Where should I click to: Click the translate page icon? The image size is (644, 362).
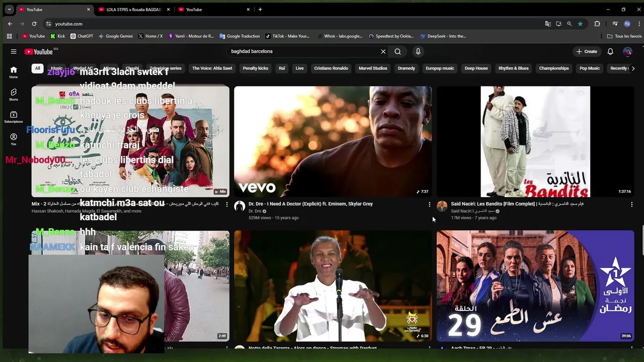(548, 24)
